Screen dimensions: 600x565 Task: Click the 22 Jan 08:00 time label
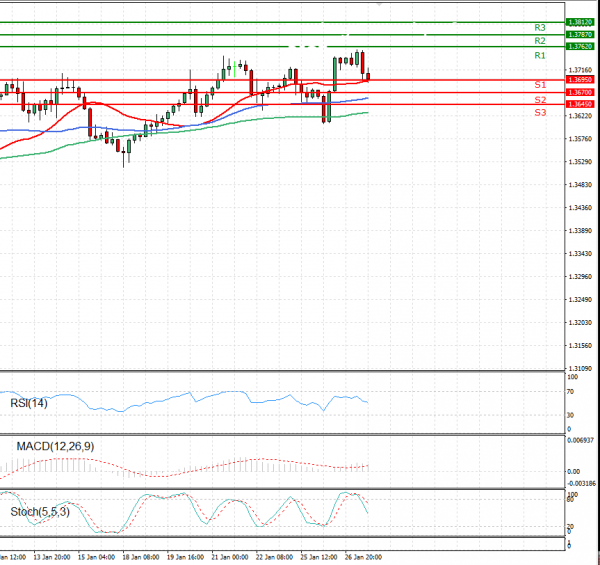click(x=274, y=557)
